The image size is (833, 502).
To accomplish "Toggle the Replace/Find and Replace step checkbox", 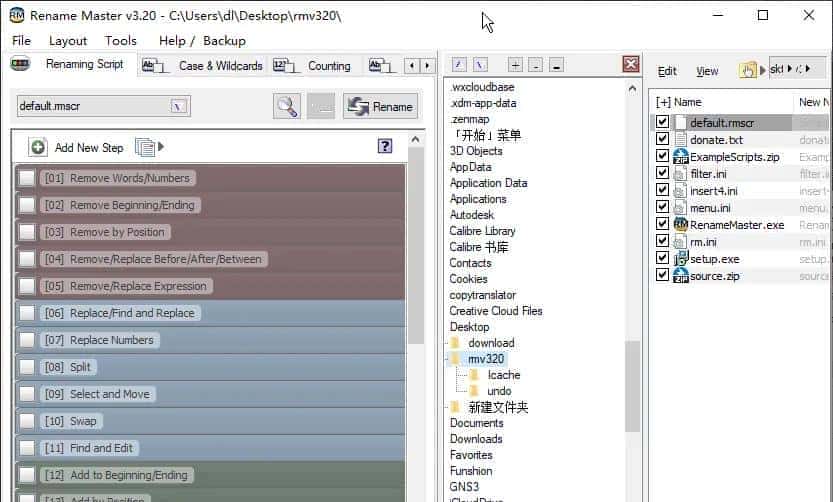I will (x=27, y=313).
